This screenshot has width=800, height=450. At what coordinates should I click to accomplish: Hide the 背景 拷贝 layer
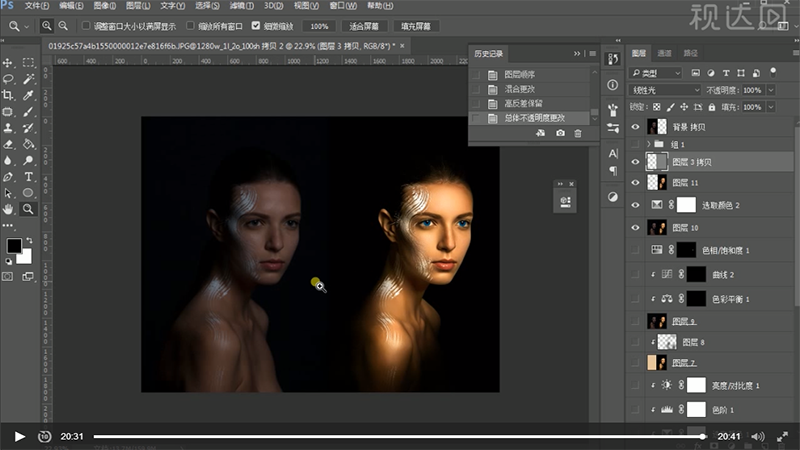635,127
